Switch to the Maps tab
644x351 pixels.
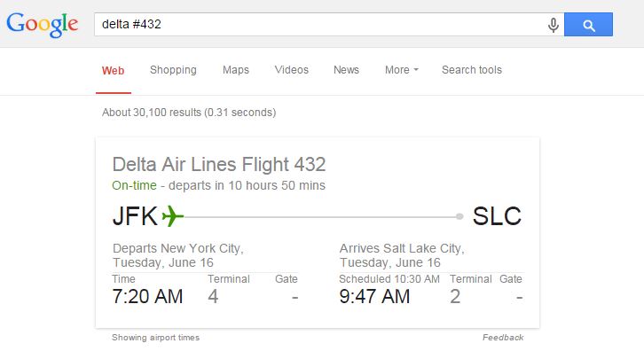pos(236,70)
